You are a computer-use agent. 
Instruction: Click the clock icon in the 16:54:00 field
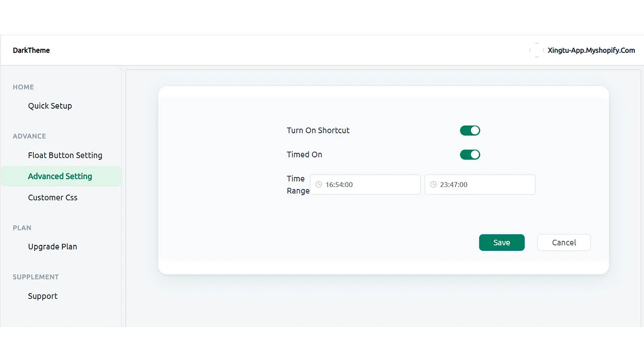(x=318, y=185)
